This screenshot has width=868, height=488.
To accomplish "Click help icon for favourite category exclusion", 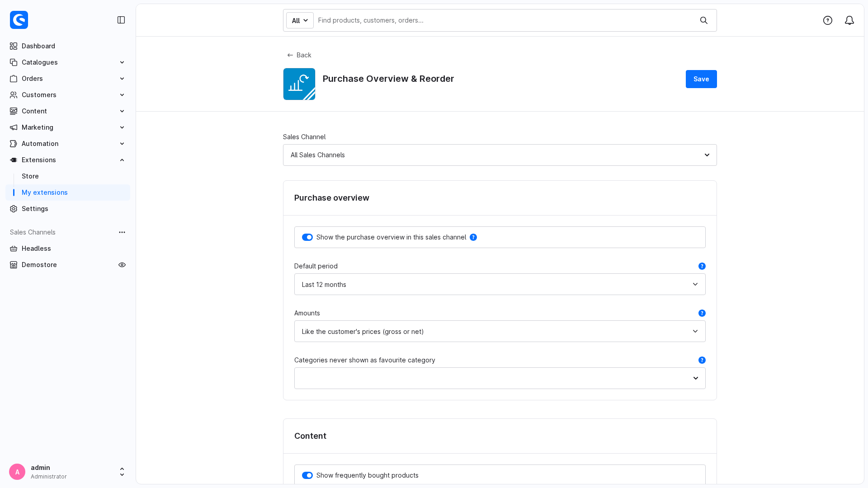I will [702, 360].
